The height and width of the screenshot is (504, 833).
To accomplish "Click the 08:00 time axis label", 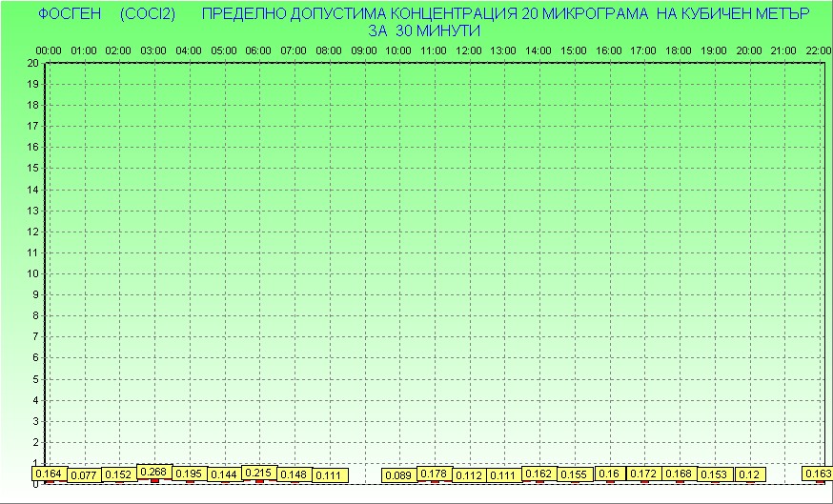I will click(329, 51).
